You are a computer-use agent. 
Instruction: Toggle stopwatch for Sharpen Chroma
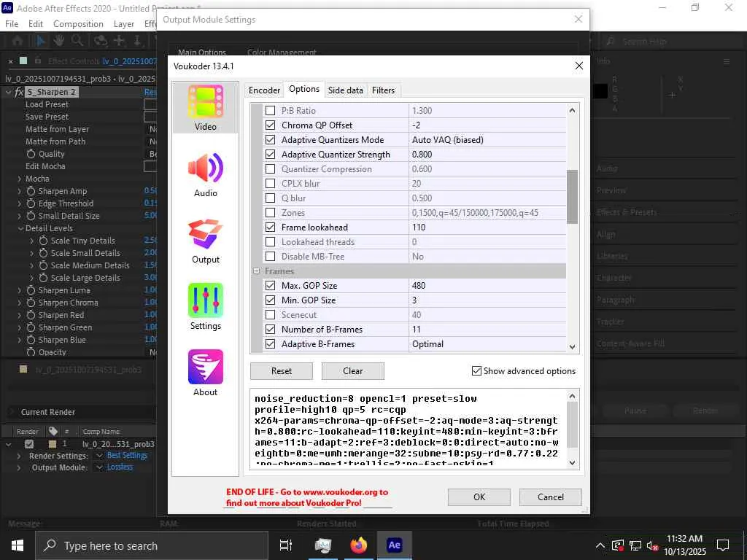tap(31, 303)
